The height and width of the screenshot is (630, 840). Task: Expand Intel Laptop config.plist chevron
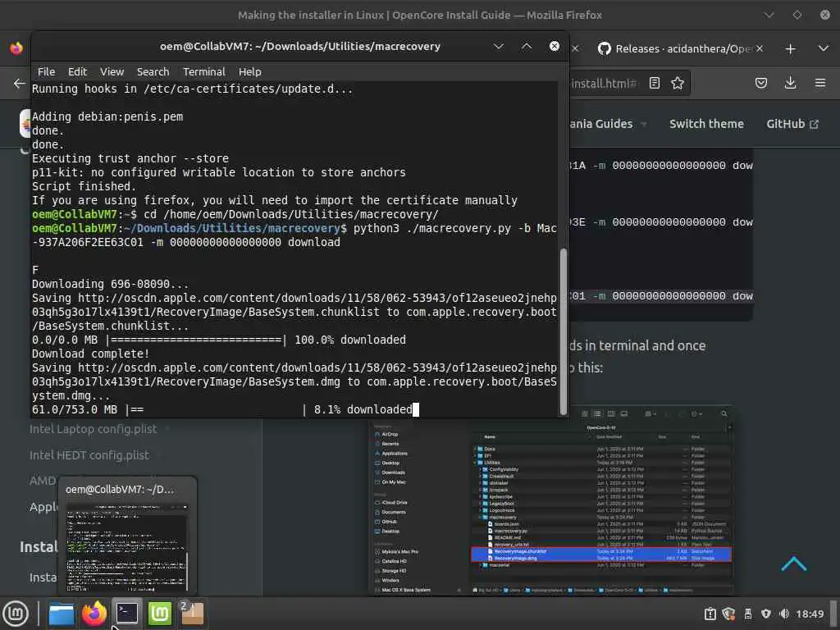coord(167,428)
